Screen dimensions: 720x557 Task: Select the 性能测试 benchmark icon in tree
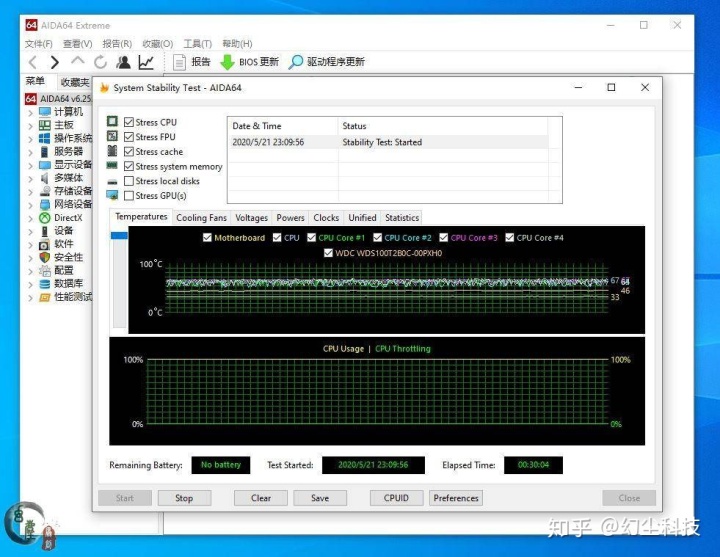pos(45,297)
